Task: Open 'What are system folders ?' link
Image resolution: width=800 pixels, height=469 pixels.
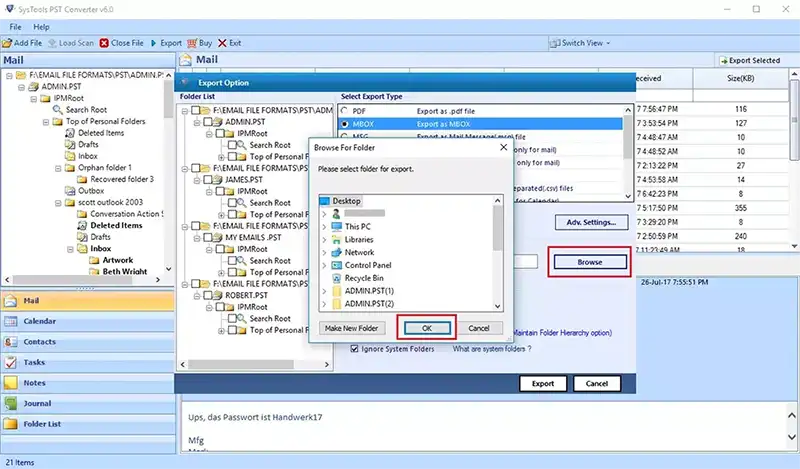Action: [492, 349]
